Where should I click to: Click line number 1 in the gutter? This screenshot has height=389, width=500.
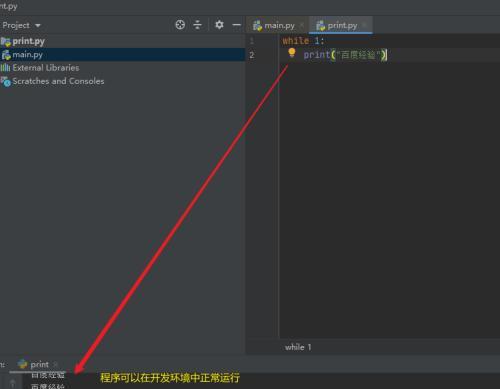(252, 41)
